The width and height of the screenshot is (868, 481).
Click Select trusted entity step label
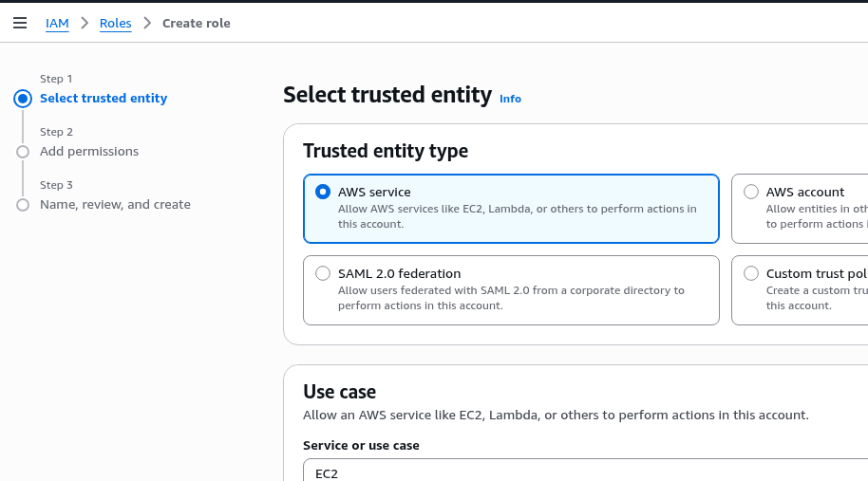pos(104,99)
